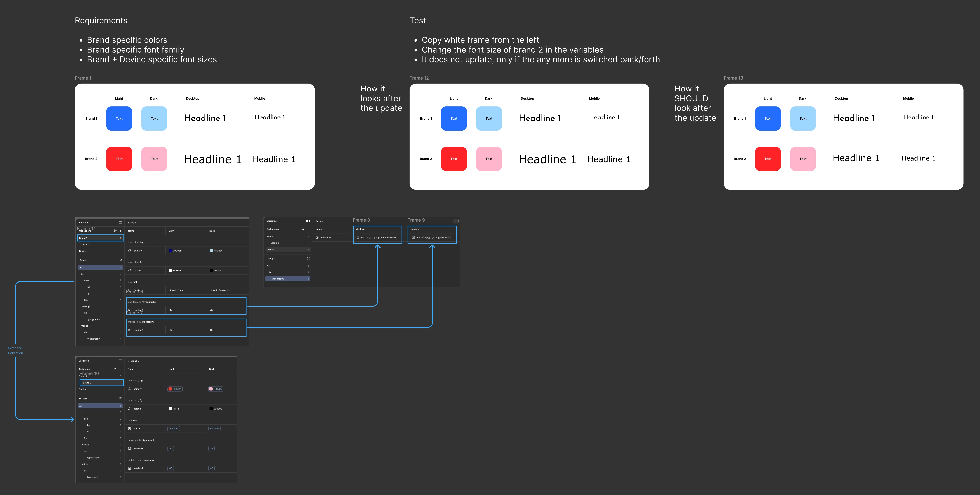Click collapse groups icon in Brand 2 panel
Viewport: 980px width, 495px height.
click(120, 398)
